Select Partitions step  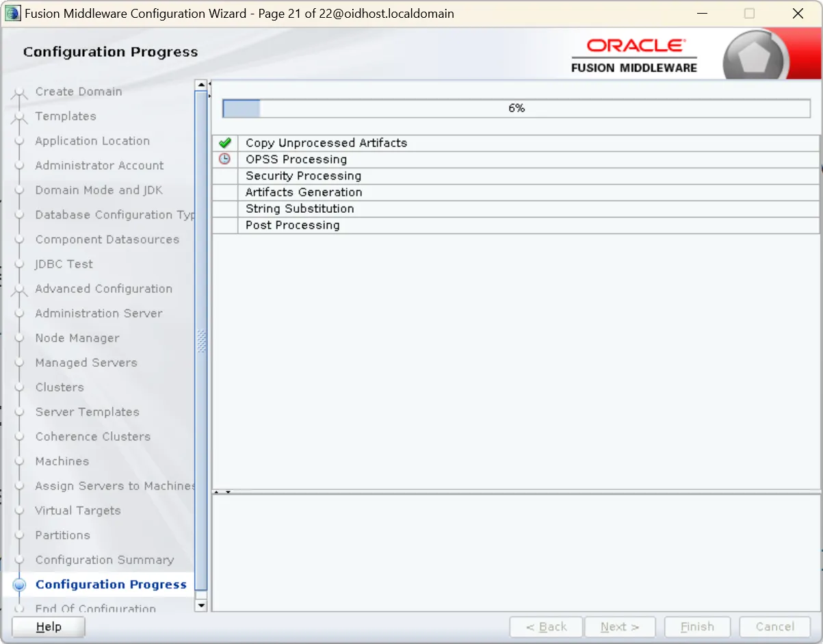point(63,535)
